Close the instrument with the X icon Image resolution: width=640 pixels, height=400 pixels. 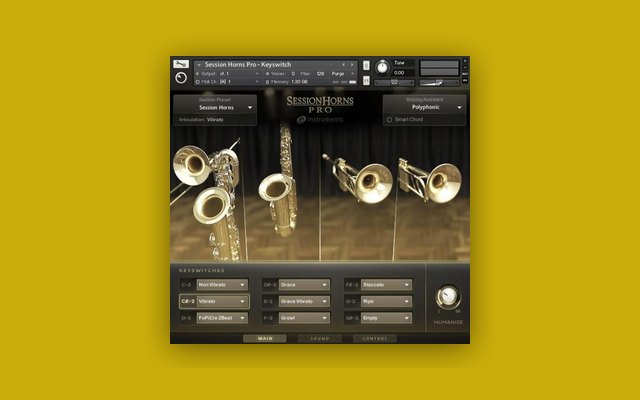click(x=465, y=61)
